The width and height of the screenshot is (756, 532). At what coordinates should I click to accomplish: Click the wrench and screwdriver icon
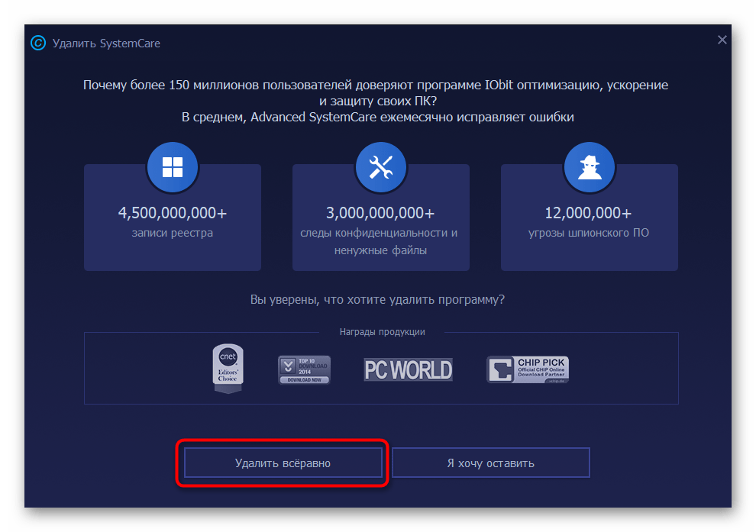[x=381, y=167]
